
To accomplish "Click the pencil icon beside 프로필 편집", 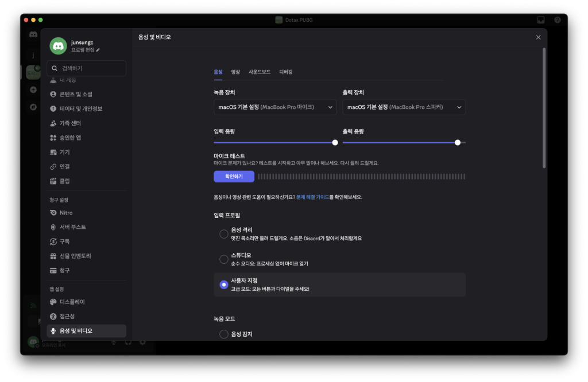I will pos(98,50).
